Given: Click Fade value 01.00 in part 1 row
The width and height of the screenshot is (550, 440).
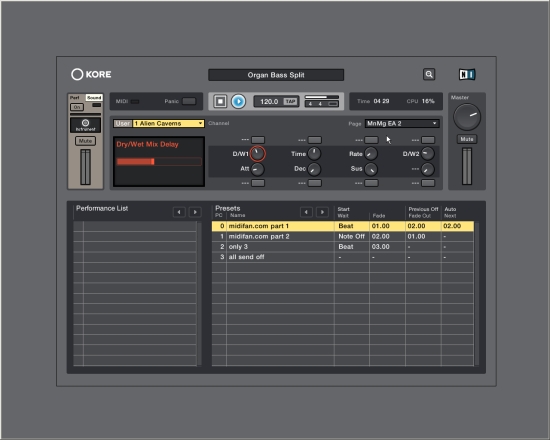Looking at the screenshot, I should point(381,226).
